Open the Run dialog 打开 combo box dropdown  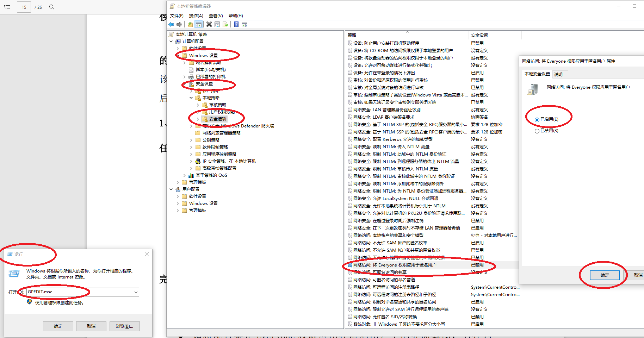pyautogui.click(x=136, y=292)
